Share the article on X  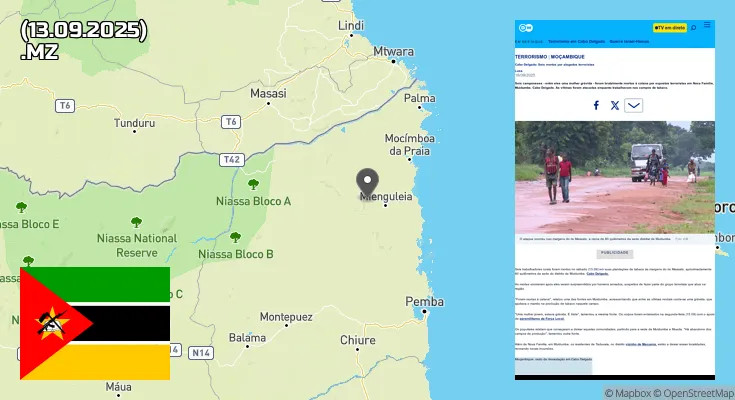pos(615,105)
